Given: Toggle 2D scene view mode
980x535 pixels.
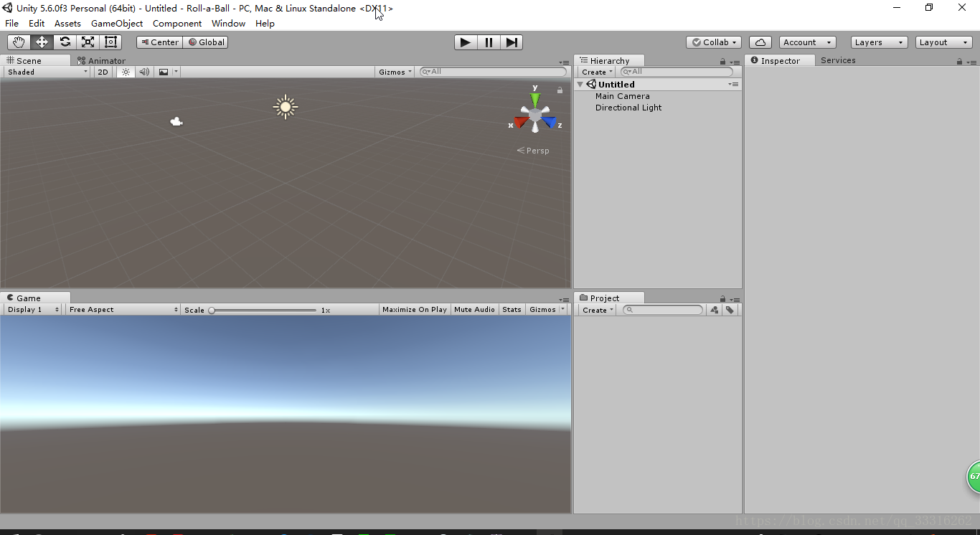Looking at the screenshot, I should (x=103, y=72).
